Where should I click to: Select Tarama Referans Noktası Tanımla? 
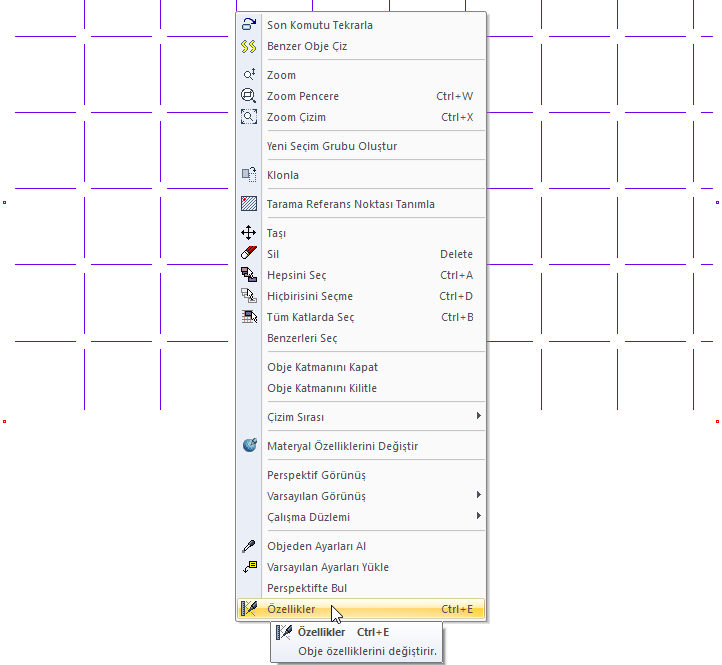[361, 204]
